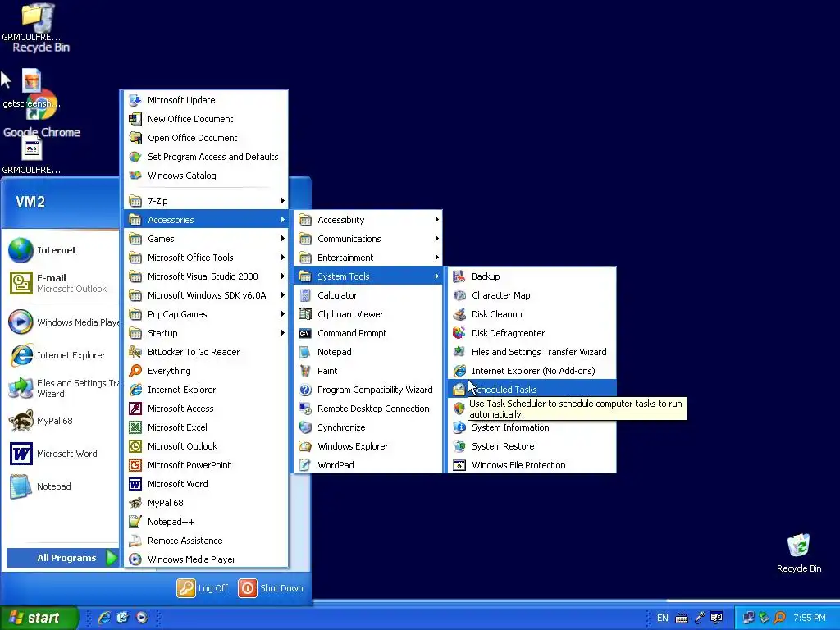Launch Windows Explorer
Viewport: 840px width, 630px height.
tap(368, 445)
